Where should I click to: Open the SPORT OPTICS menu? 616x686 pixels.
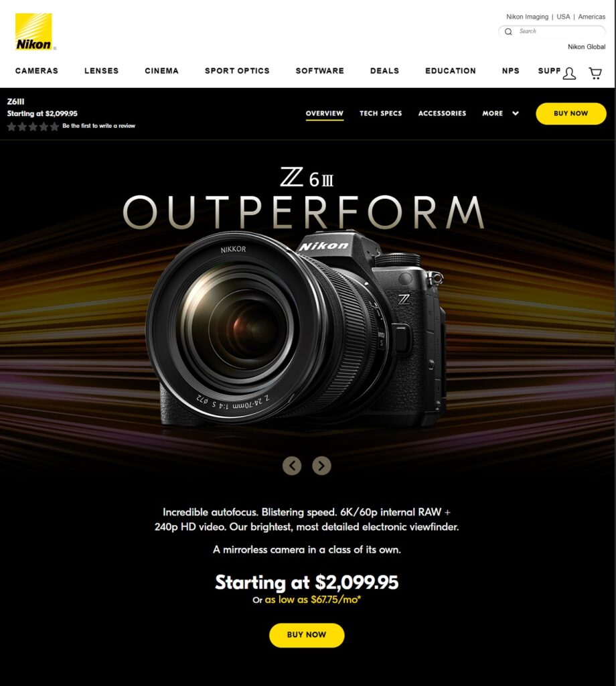click(x=237, y=71)
